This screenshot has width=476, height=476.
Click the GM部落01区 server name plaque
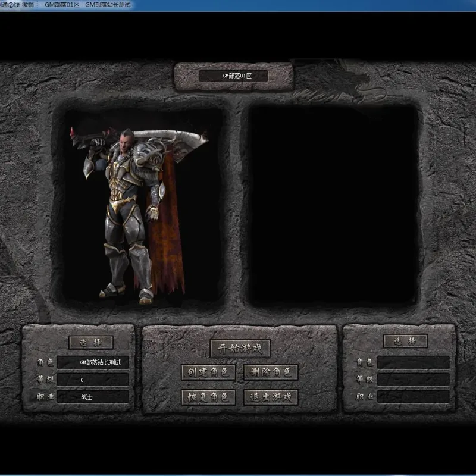pos(233,76)
